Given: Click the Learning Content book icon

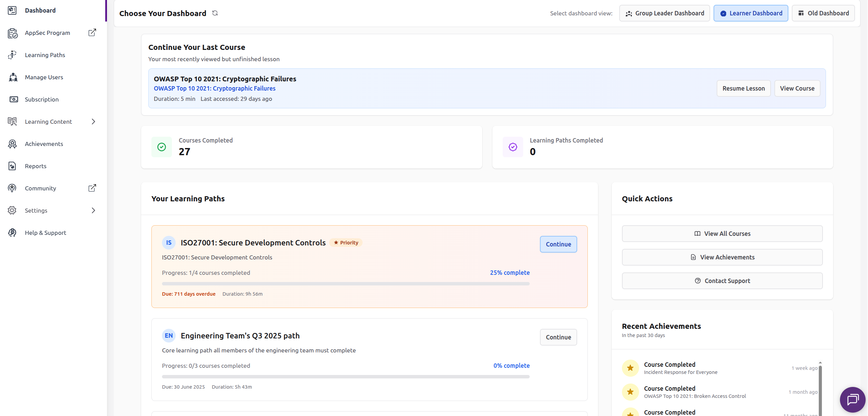Looking at the screenshot, I should 12,121.
